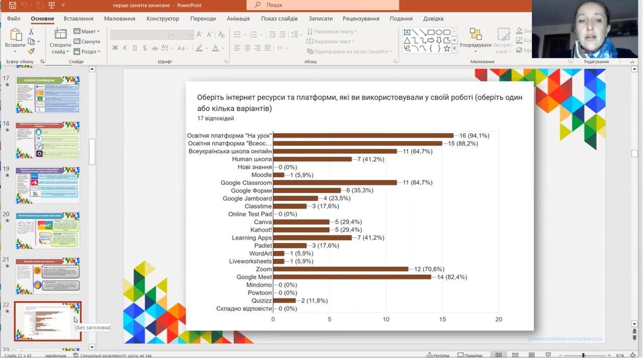Viewport: 644px width, 362px height.
Task: Start slideshow from beginning icon
Action: click(x=52, y=5)
